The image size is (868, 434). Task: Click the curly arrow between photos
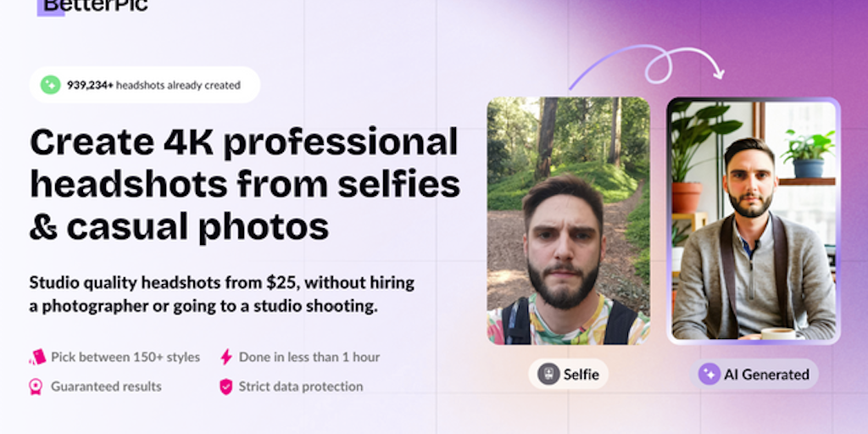coord(647,66)
